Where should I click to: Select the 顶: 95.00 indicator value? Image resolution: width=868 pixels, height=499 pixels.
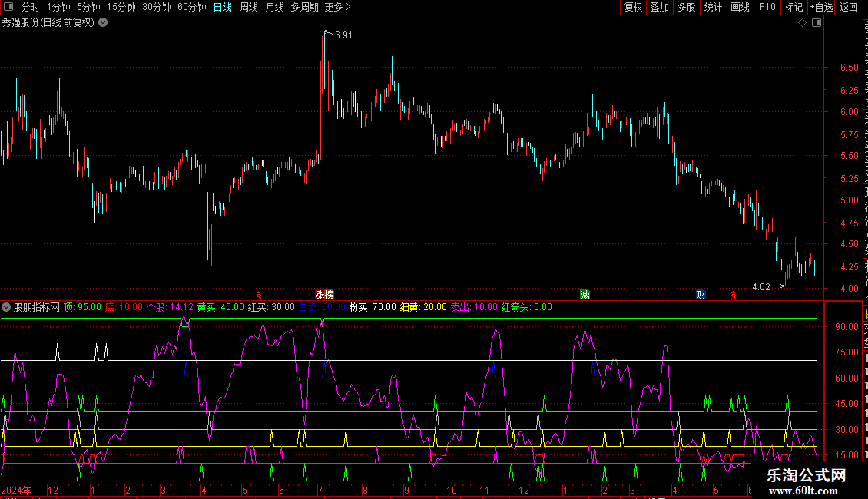click(82, 307)
